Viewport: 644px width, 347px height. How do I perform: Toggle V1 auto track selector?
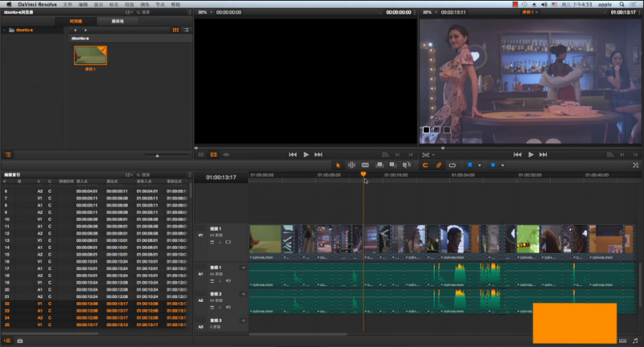[212, 242]
